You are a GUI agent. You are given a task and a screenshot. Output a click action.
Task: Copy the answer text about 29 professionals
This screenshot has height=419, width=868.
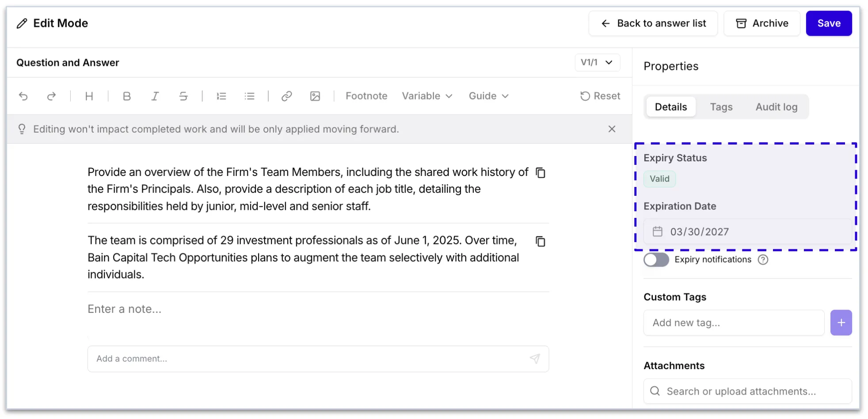pos(541,241)
